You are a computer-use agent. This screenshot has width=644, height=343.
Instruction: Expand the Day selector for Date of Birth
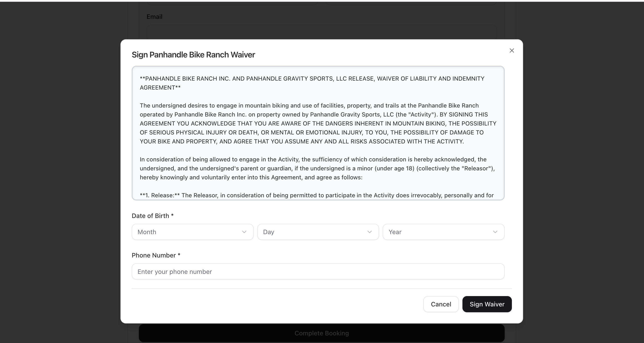(x=318, y=232)
